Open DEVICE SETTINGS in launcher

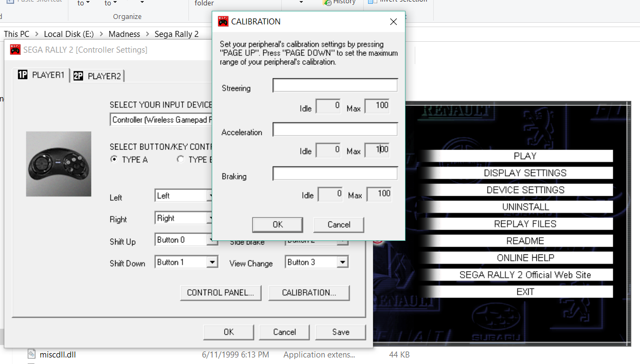coord(525,190)
